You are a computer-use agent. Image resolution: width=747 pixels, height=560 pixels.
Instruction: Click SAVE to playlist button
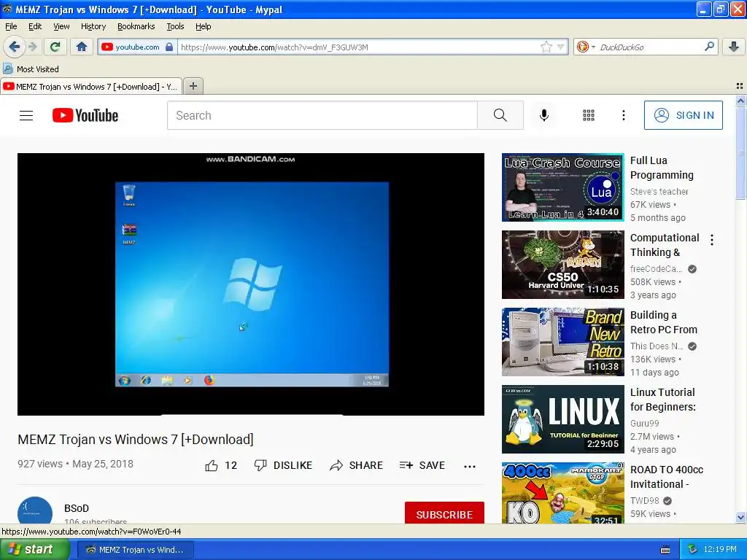422,465
